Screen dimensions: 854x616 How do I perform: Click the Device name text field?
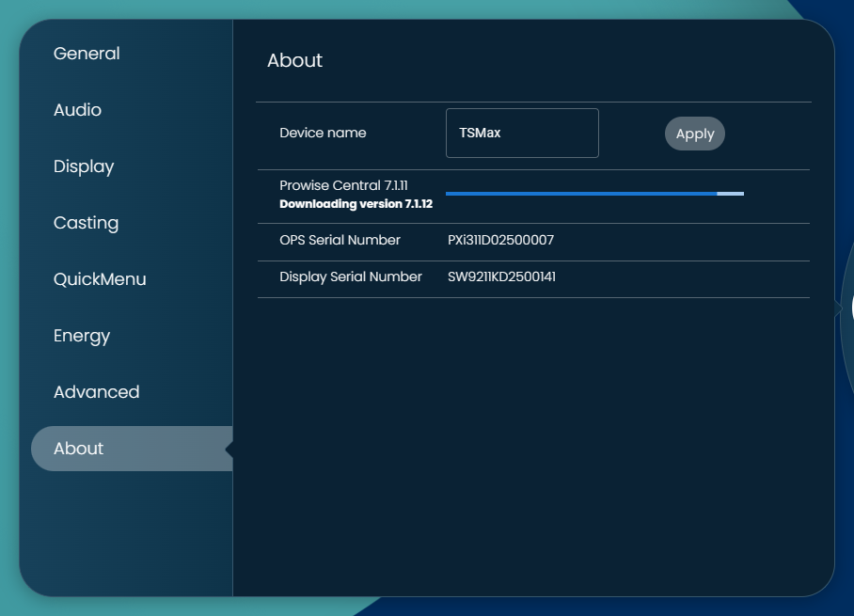(x=522, y=134)
